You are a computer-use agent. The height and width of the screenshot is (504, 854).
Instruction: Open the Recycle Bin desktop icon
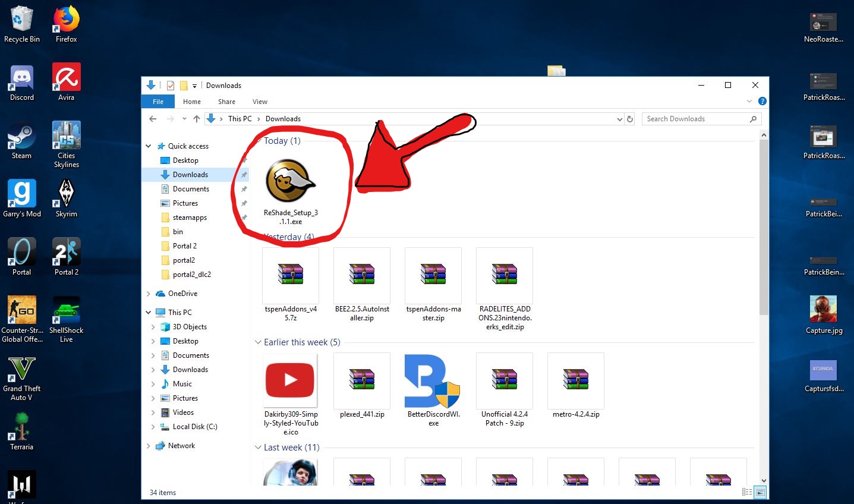click(22, 24)
